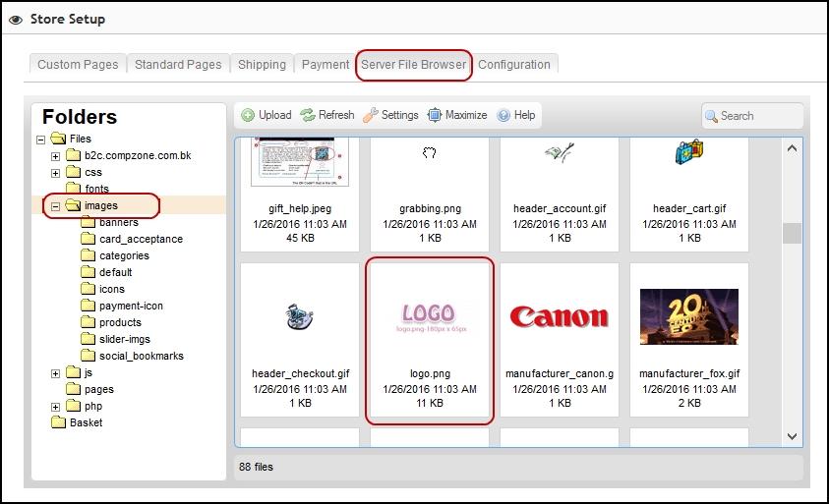
Task: Click the default folder icon
Action: pyautogui.click(x=88, y=272)
